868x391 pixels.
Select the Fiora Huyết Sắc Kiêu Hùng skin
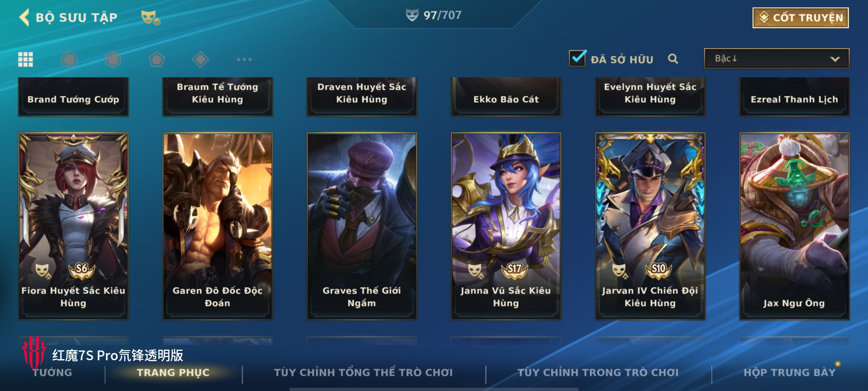coord(73,226)
